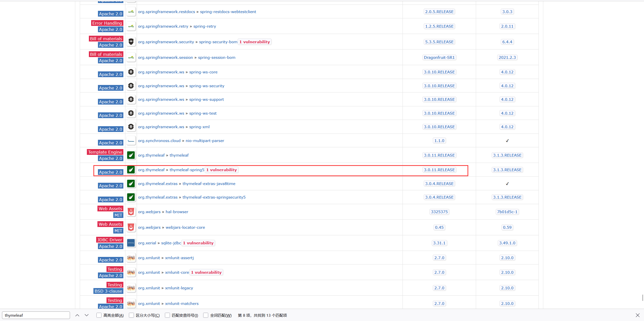Image resolution: width=644 pixels, height=321 pixels.
Task: Click the spring-ws-core row icon
Action: 131,72
